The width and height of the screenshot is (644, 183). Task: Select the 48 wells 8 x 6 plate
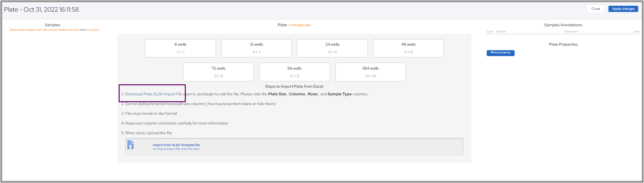pyautogui.click(x=408, y=48)
